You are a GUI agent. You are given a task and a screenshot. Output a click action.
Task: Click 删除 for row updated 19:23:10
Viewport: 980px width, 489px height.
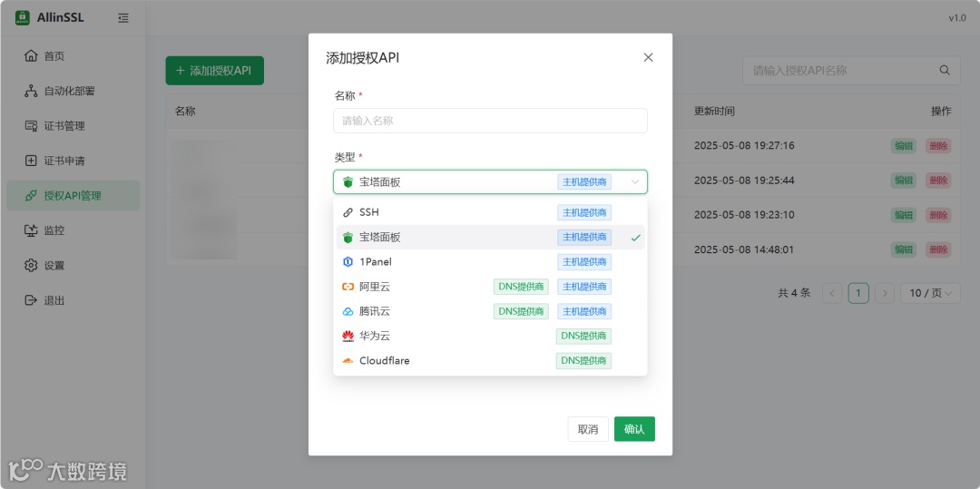[x=938, y=215]
